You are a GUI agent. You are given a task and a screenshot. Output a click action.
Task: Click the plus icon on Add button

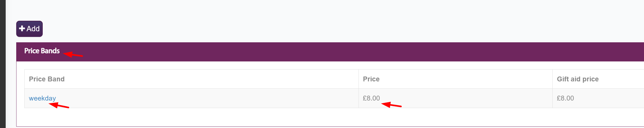tap(22, 29)
